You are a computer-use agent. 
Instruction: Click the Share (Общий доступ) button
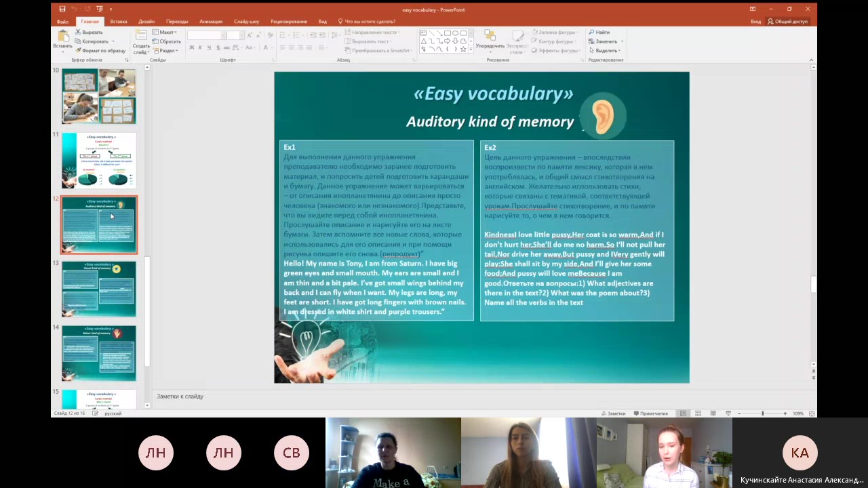(788, 22)
